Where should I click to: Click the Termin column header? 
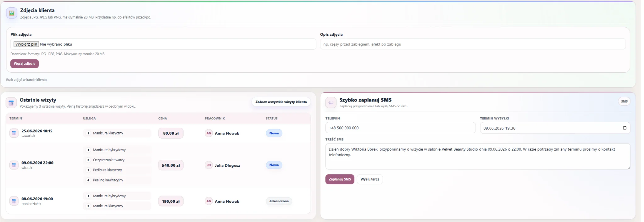click(x=16, y=119)
